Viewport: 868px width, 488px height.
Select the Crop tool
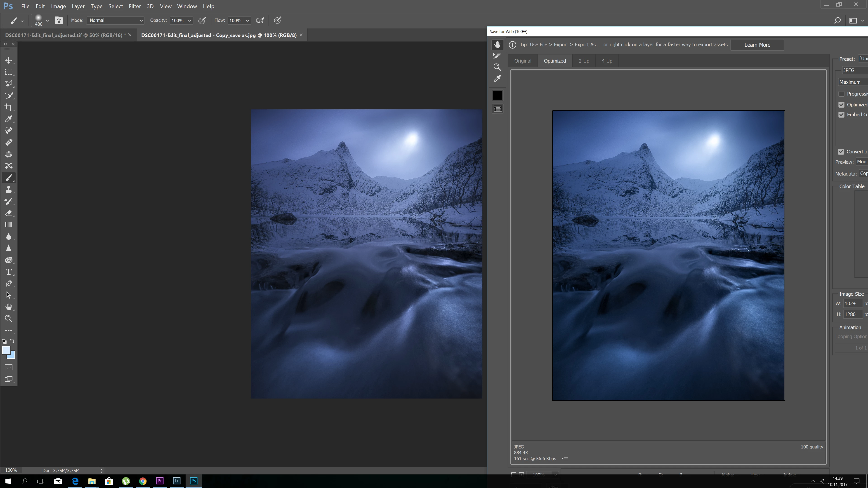(x=9, y=107)
